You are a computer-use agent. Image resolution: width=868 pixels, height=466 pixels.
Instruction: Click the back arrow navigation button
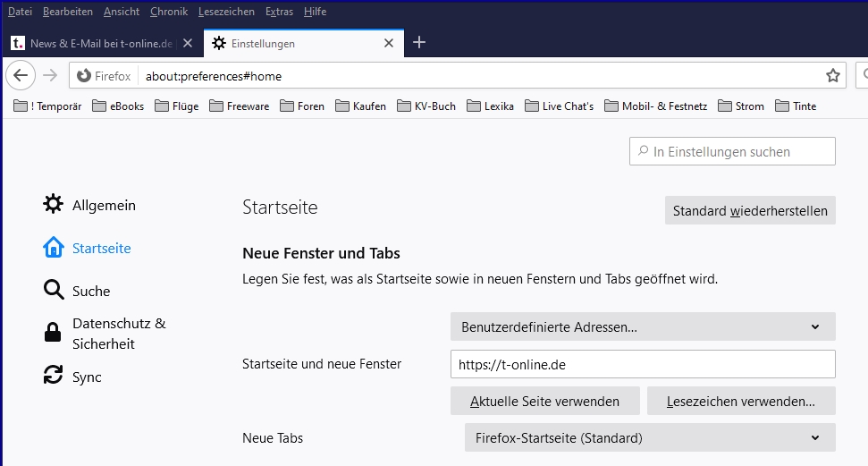pos(21,75)
